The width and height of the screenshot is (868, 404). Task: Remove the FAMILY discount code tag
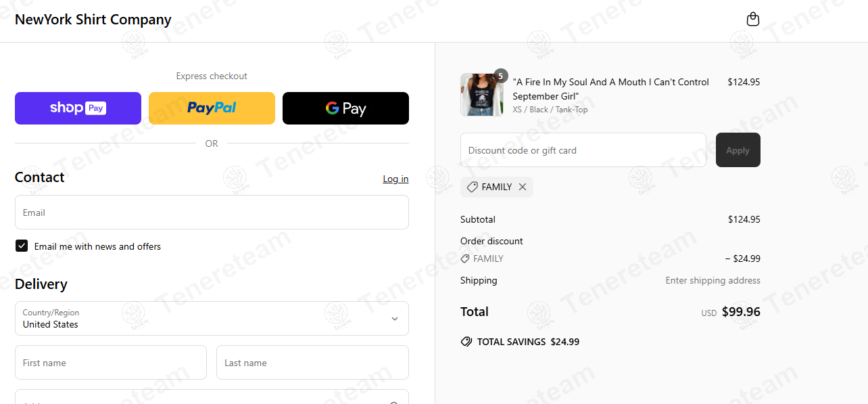coord(523,187)
